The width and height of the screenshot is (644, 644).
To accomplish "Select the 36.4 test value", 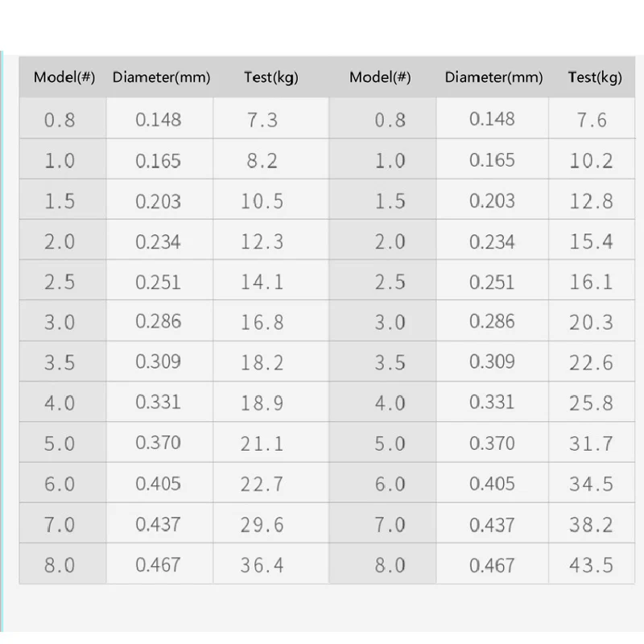I will [262, 565].
